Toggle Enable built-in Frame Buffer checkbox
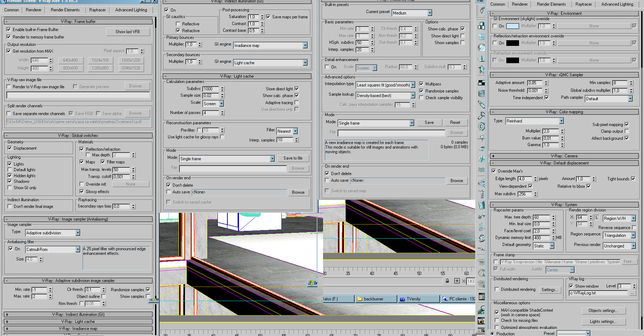 click(x=8, y=30)
